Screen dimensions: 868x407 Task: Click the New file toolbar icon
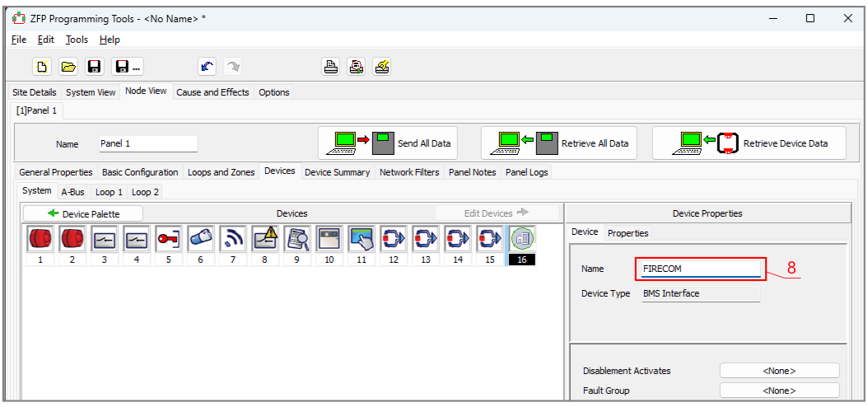pos(43,68)
